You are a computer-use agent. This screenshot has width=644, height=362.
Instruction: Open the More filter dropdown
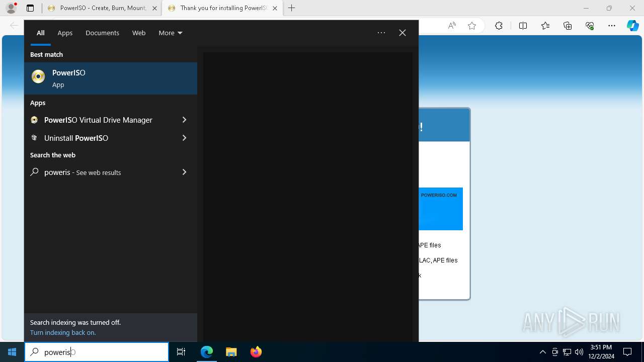click(170, 33)
